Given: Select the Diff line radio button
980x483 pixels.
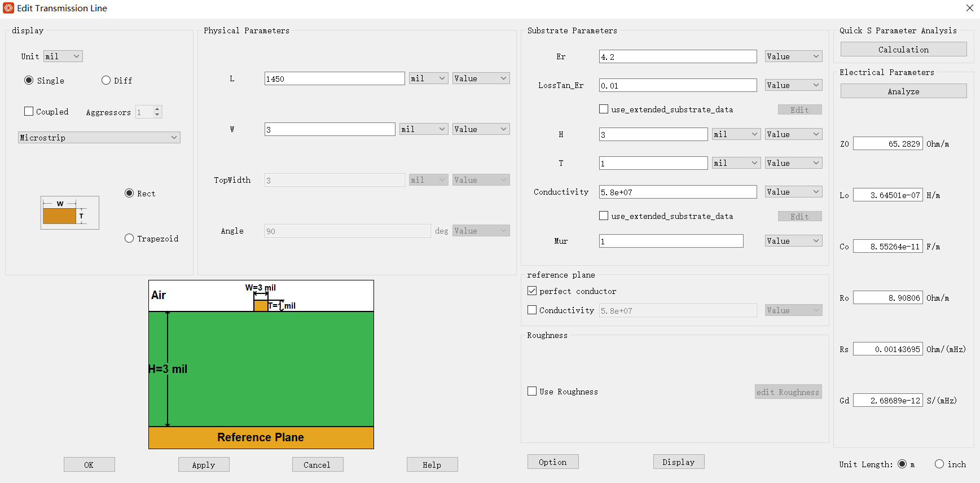Looking at the screenshot, I should (x=106, y=80).
